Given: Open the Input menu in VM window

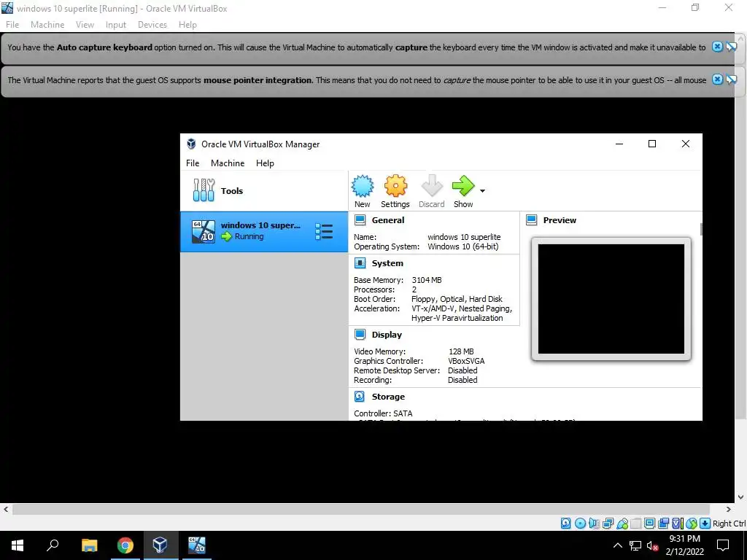Looking at the screenshot, I should click(116, 25).
